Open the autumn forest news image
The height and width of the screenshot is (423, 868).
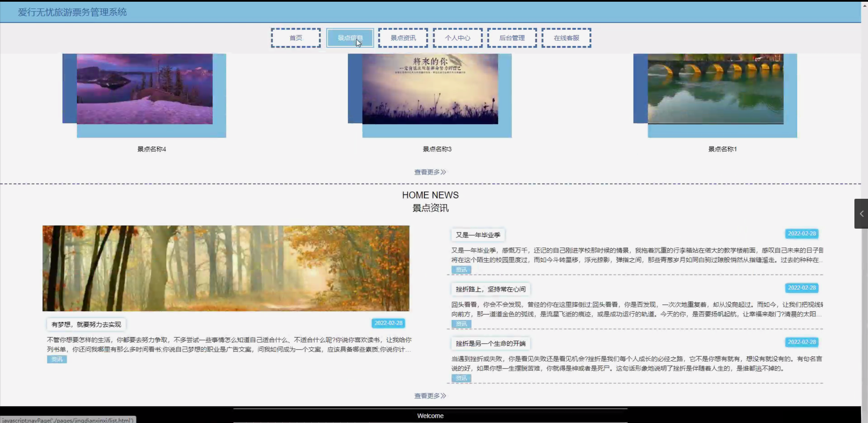coord(226,268)
